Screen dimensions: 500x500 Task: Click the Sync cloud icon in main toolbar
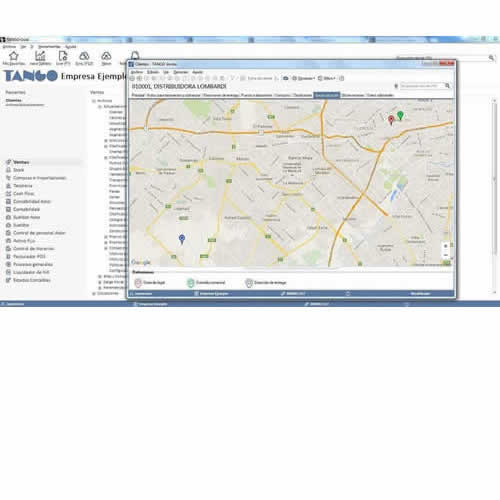click(84, 56)
